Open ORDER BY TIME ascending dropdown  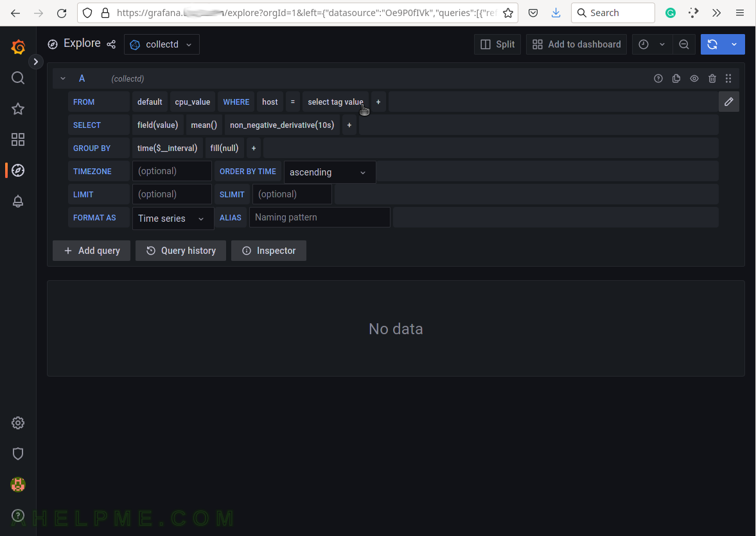[330, 172]
